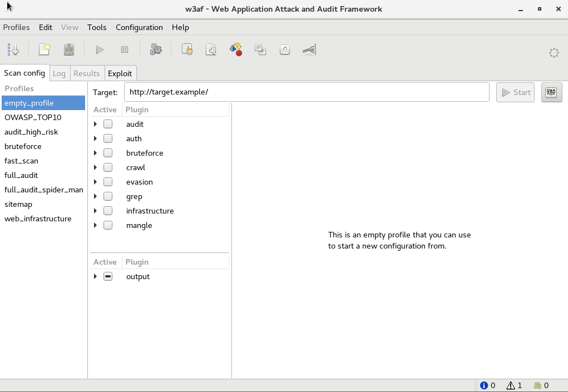
Task: Select the OWASP_TOP10 profile
Action: tap(33, 117)
